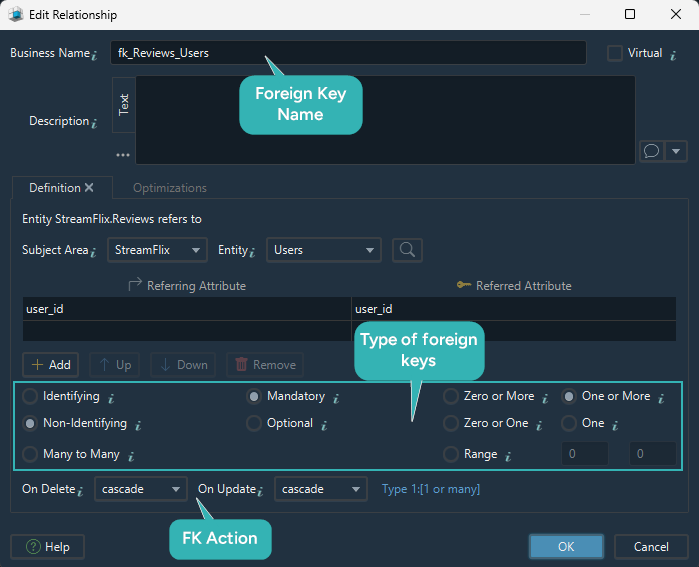Open Help

pos(48,546)
